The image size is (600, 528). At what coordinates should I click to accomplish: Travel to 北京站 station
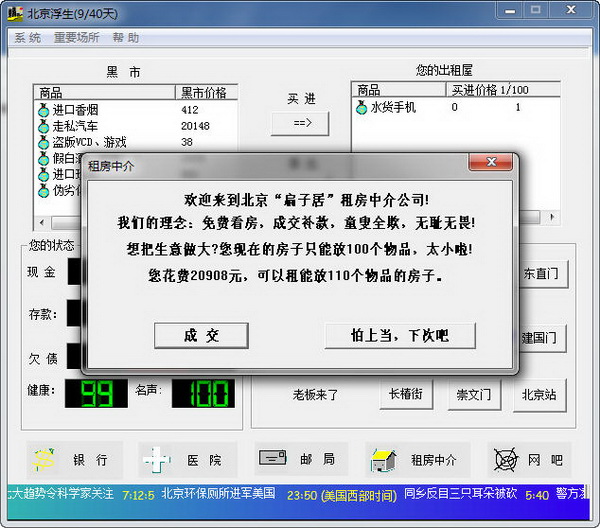(539, 394)
